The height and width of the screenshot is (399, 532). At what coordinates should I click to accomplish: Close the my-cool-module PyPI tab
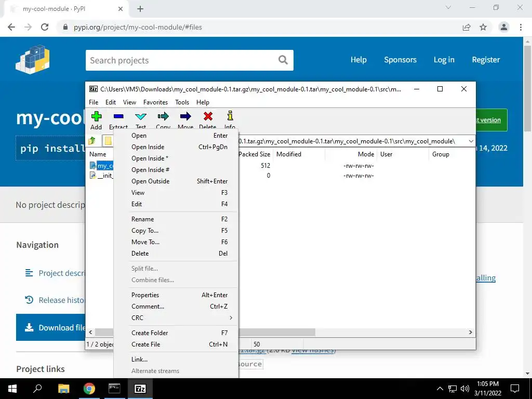[x=121, y=9]
